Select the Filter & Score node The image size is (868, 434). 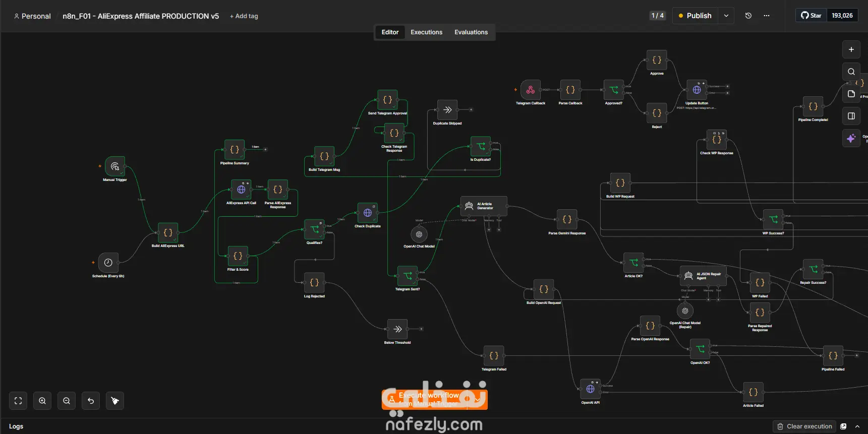click(238, 256)
